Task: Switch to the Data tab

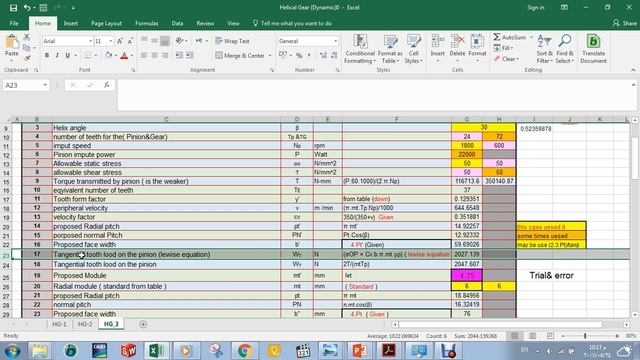Action: coord(177,23)
